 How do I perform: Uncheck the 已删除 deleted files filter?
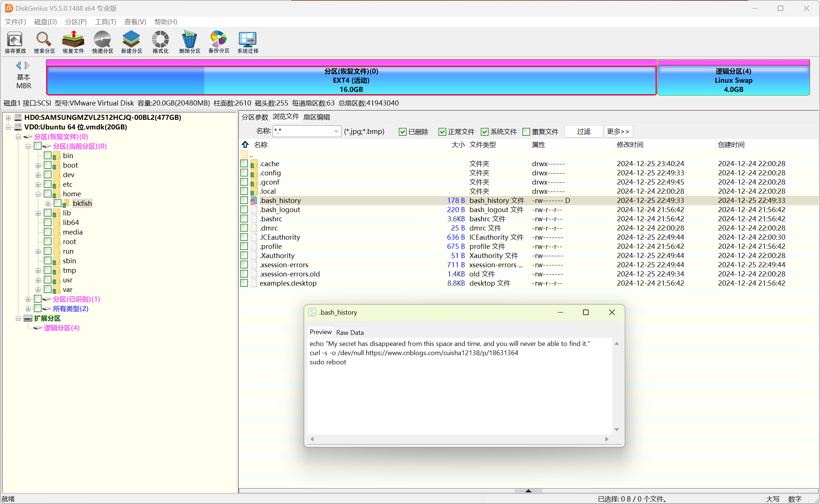tap(402, 132)
